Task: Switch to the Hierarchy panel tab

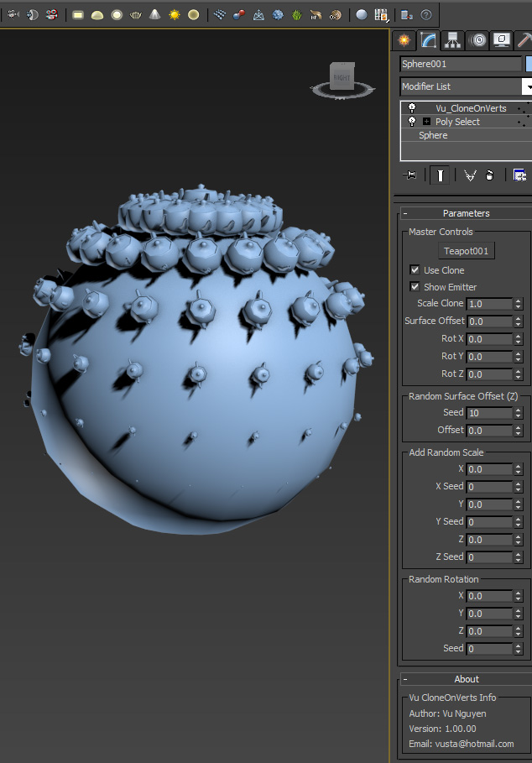Action: pyautogui.click(x=453, y=39)
